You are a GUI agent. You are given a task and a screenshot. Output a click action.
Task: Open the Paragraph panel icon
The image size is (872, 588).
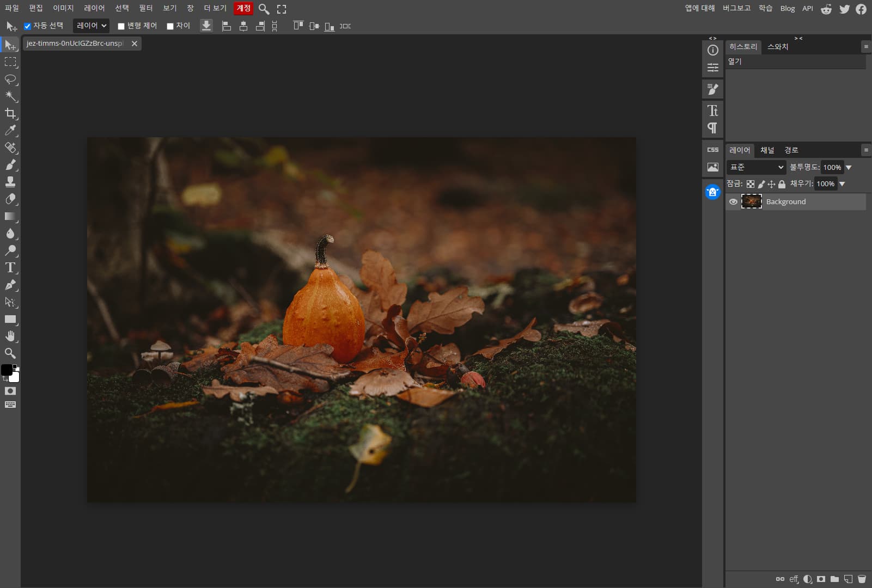coord(712,128)
